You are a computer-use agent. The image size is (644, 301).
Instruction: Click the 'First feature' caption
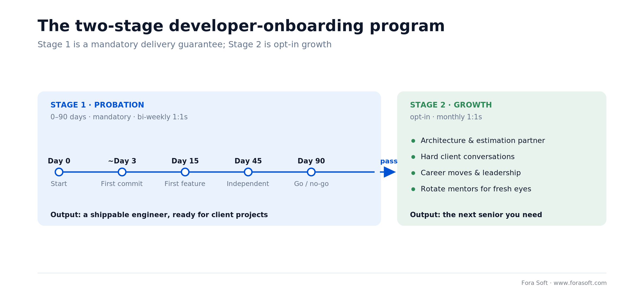point(185,184)
